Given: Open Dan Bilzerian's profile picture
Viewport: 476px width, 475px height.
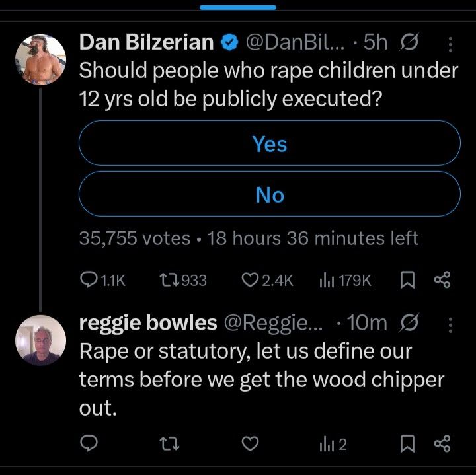Looking at the screenshot, I should coord(40,59).
